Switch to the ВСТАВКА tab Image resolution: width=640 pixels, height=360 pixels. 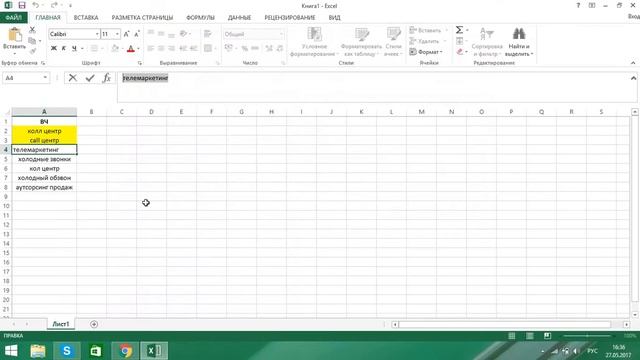[x=86, y=18]
